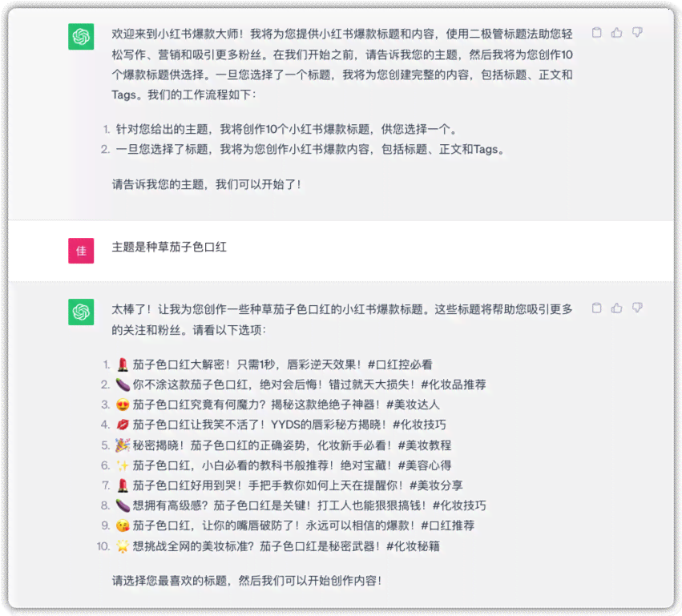This screenshot has width=682, height=616.
Task: Click ChatGPT avatar on titles response
Action: (x=81, y=312)
